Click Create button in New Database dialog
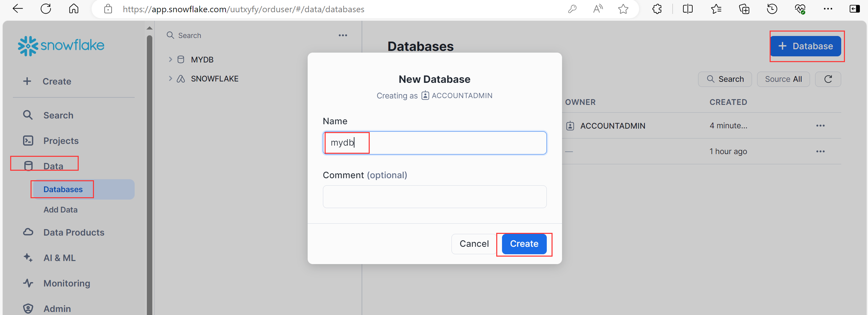This screenshot has width=868, height=315. (x=524, y=244)
